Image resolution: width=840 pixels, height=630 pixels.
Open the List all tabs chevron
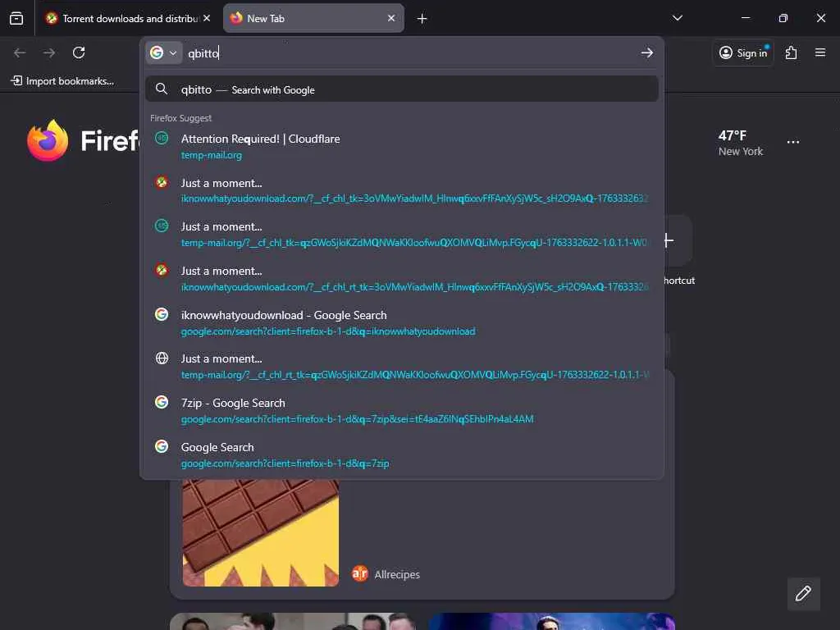(x=677, y=18)
